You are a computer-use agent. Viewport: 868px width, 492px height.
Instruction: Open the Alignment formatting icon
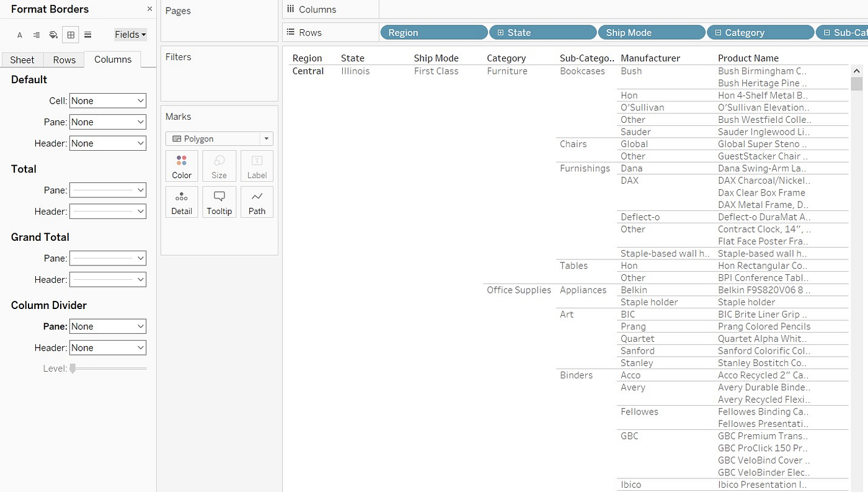click(37, 35)
